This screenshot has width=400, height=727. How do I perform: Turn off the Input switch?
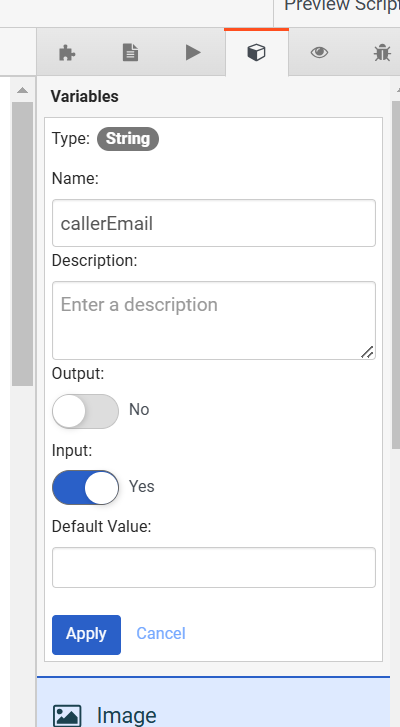click(x=85, y=487)
